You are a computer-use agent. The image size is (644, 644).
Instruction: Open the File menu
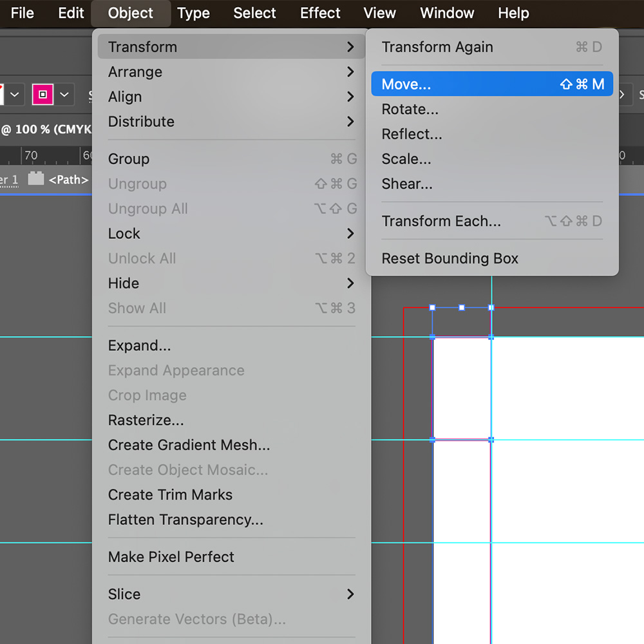[x=22, y=13]
